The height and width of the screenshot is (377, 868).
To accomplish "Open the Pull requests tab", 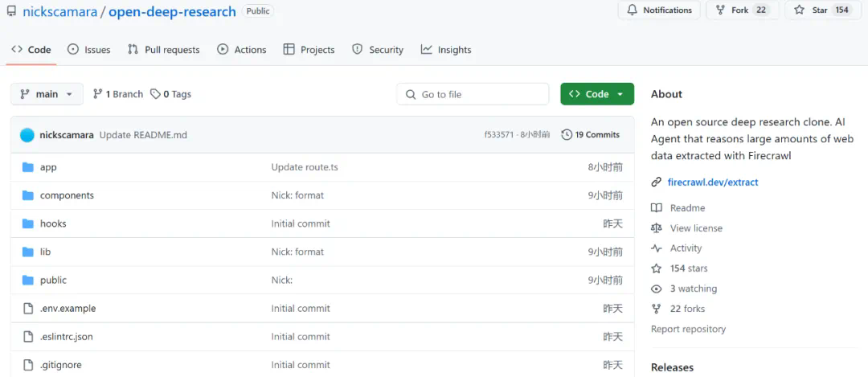I will tap(163, 50).
